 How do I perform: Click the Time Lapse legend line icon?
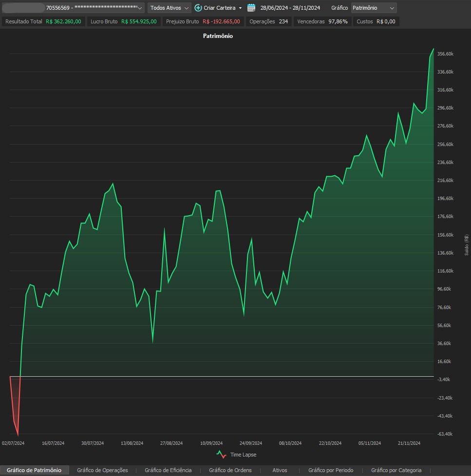222,455
